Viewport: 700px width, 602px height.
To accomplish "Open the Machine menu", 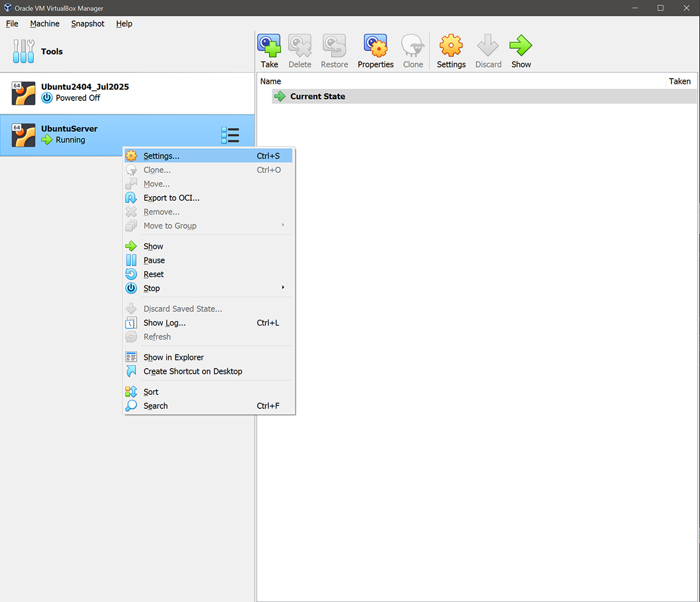I will pos(45,24).
